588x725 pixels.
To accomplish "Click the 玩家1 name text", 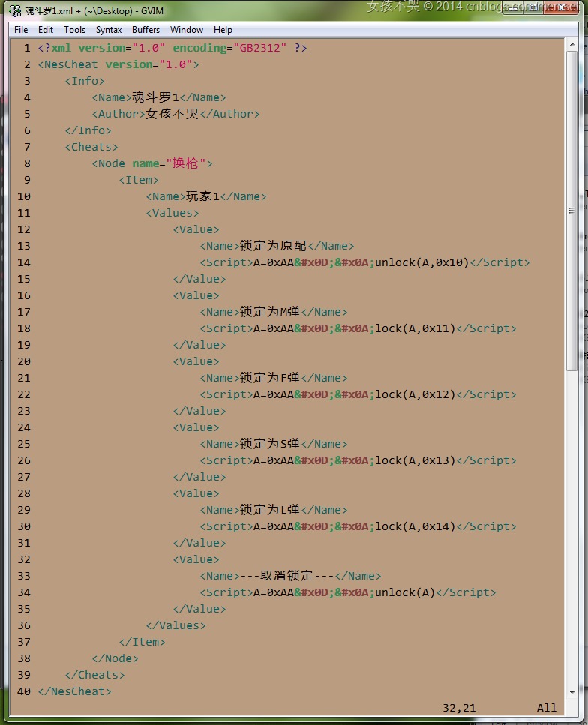I will 202,196.
